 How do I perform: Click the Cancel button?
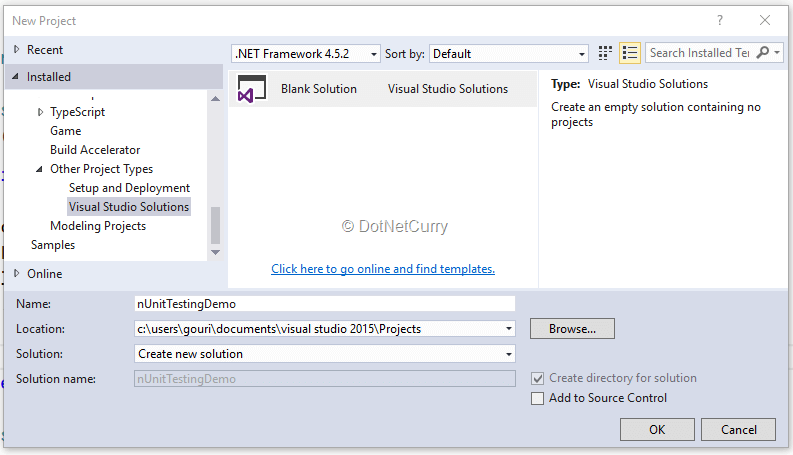pos(738,430)
